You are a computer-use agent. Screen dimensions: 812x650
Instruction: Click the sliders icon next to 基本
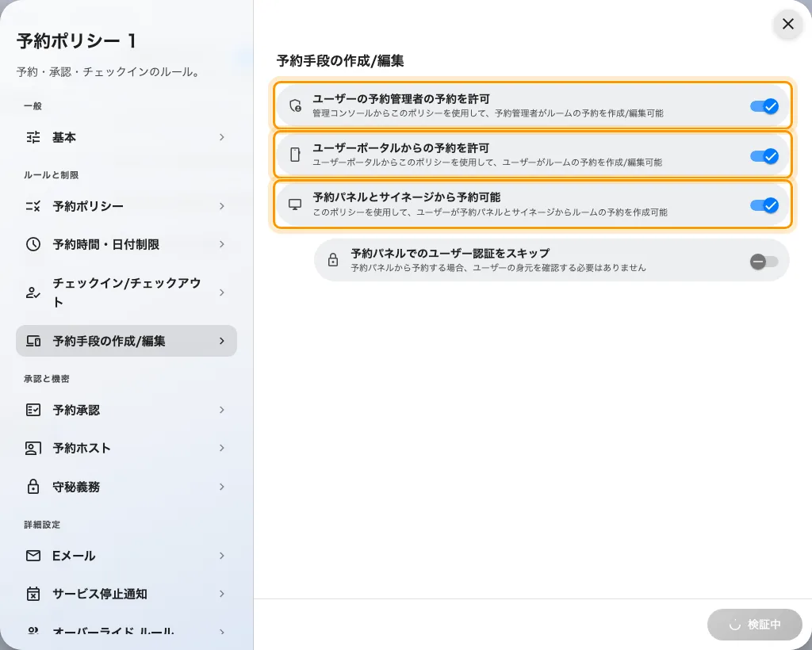pos(33,137)
